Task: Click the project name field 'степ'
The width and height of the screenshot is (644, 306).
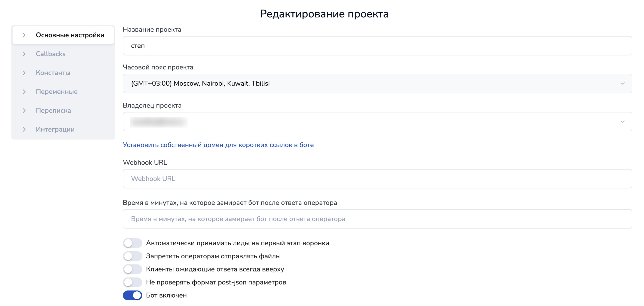Action: (x=377, y=46)
